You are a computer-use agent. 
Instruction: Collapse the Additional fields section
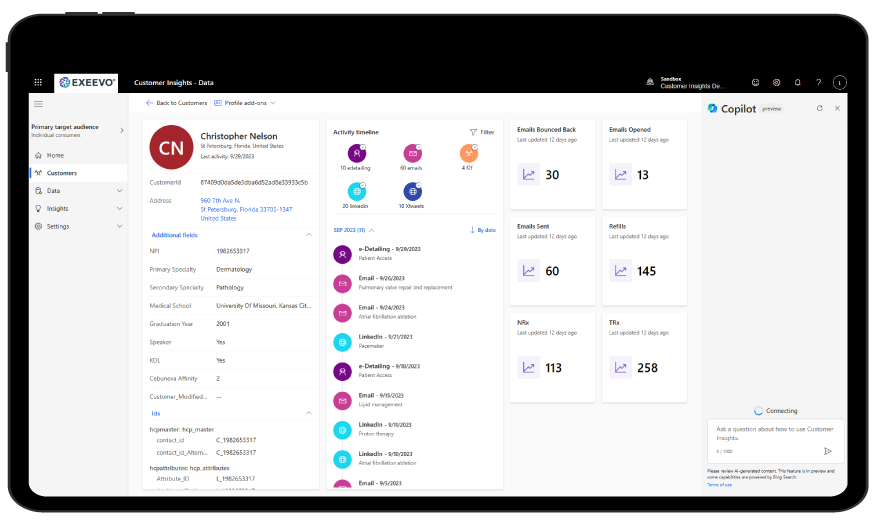(309, 235)
